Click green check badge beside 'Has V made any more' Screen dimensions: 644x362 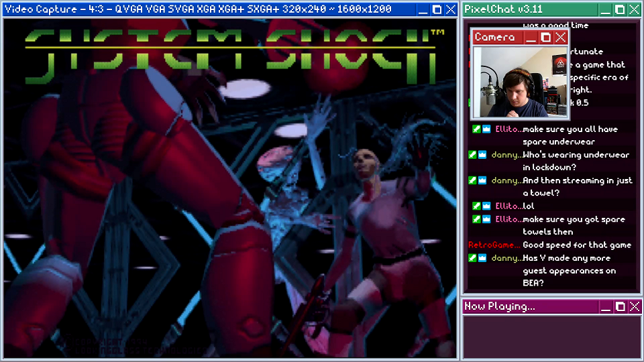[x=472, y=258]
